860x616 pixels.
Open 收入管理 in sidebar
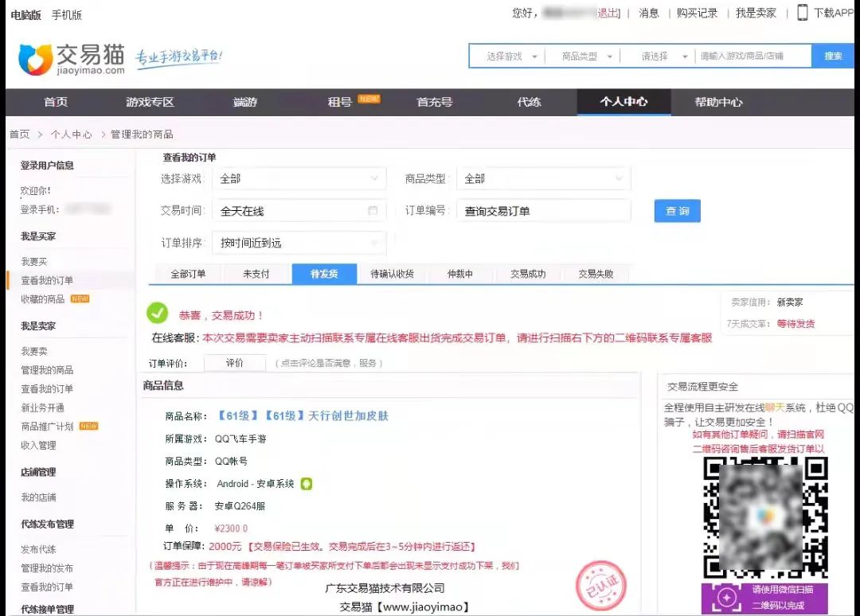click(x=38, y=446)
